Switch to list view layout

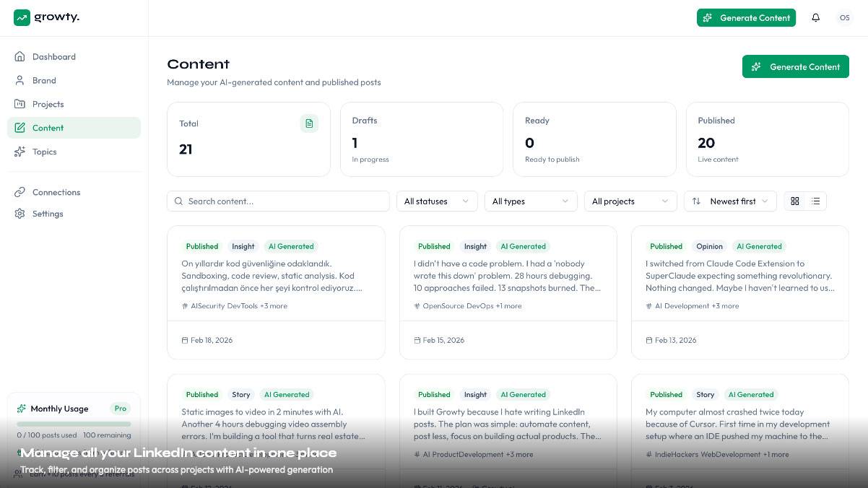pos(815,201)
